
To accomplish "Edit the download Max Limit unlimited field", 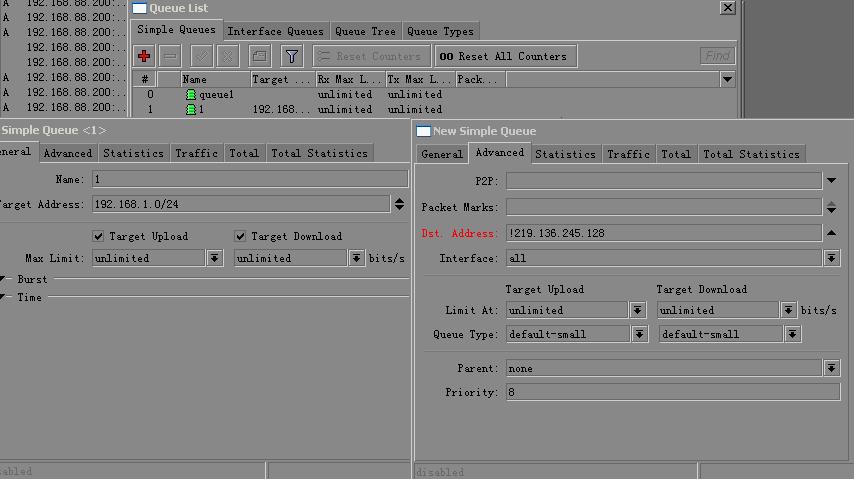I will [x=291, y=258].
